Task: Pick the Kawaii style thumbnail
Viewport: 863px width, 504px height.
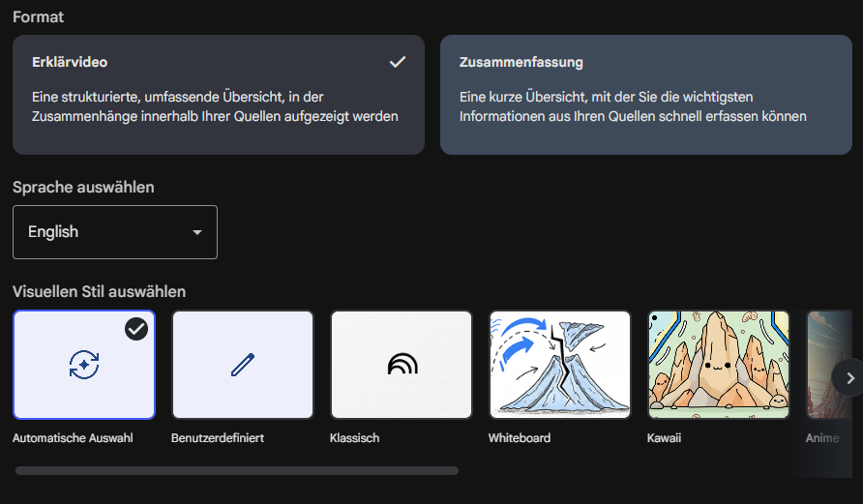Action: tap(718, 365)
